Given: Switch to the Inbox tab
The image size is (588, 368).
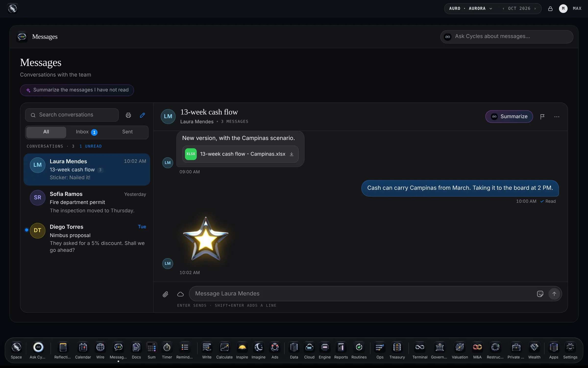Looking at the screenshot, I should [x=86, y=132].
